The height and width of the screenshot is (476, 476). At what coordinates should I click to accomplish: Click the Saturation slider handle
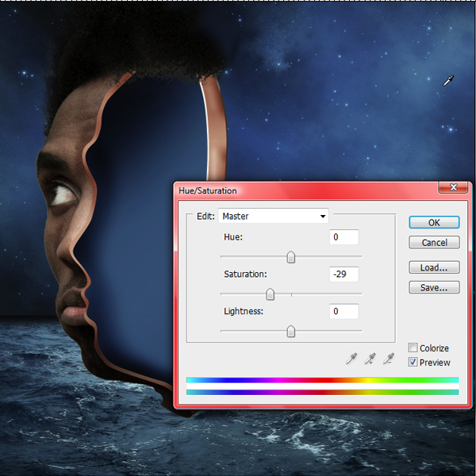[x=270, y=294]
